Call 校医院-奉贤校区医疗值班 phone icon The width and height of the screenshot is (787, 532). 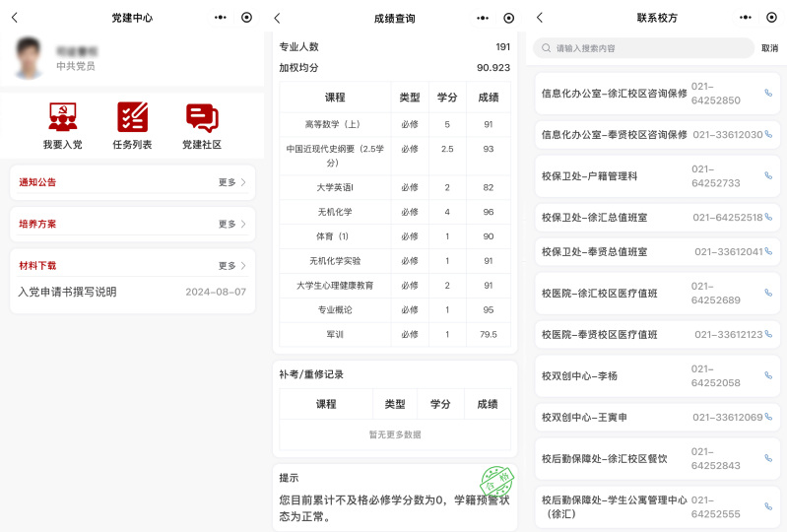(x=768, y=334)
